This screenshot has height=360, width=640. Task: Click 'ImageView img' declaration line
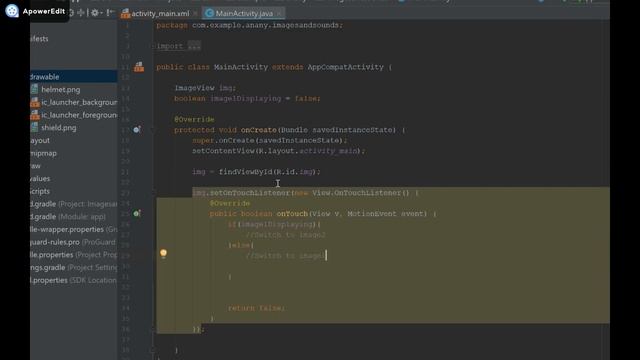(205, 88)
